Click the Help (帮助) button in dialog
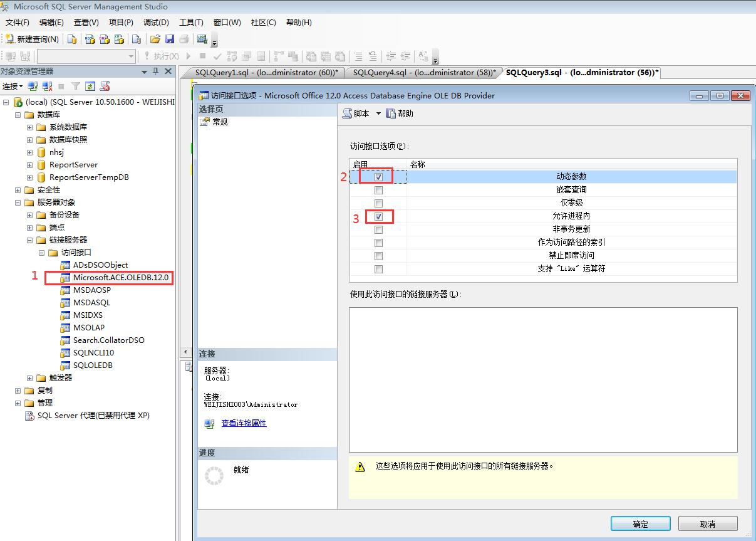Image resolution: width=756 pixels, height=541 pixels. (400, 113)
